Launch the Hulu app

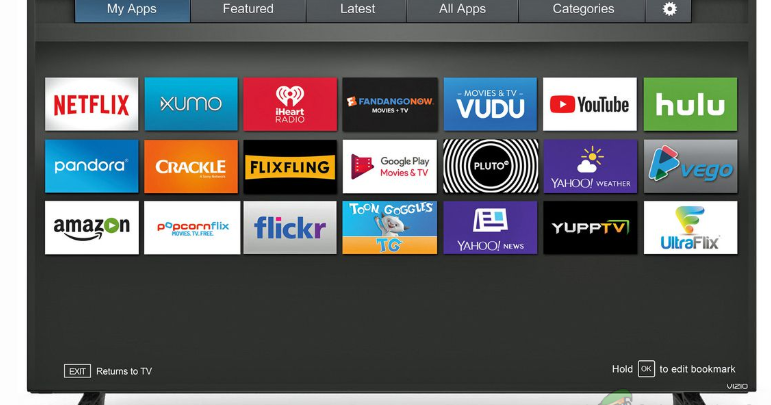pyautogui.click(x=690, y=104)
